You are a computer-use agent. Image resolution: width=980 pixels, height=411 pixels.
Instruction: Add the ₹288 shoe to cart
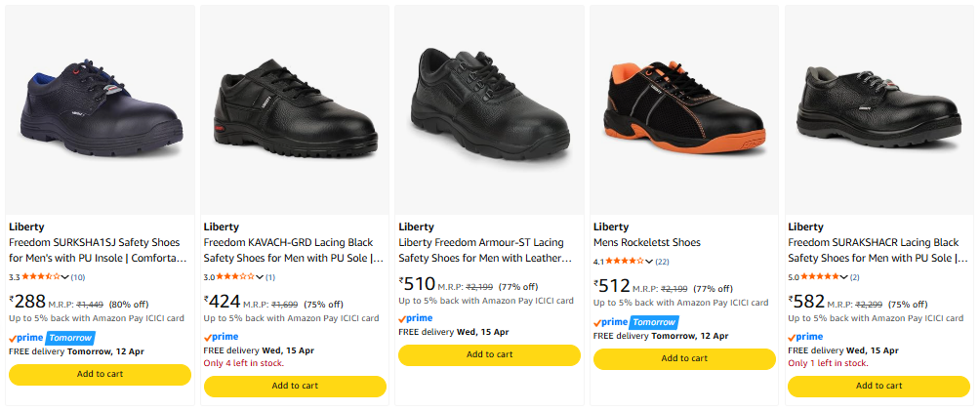[100, 374]
